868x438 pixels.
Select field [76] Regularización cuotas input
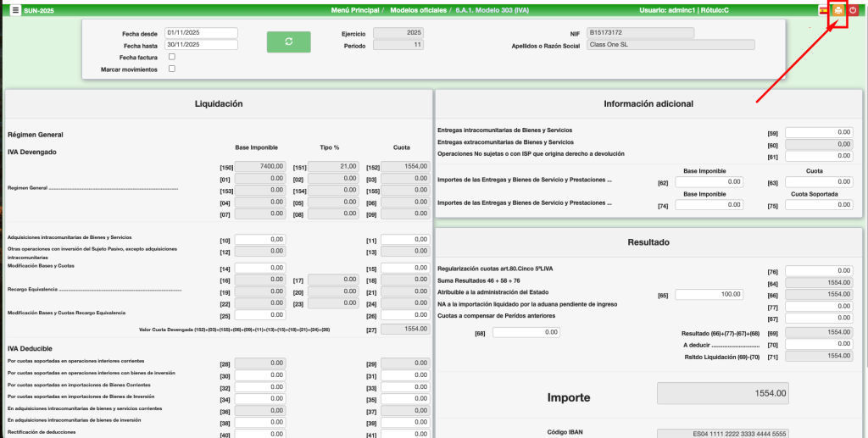[818, 271]
